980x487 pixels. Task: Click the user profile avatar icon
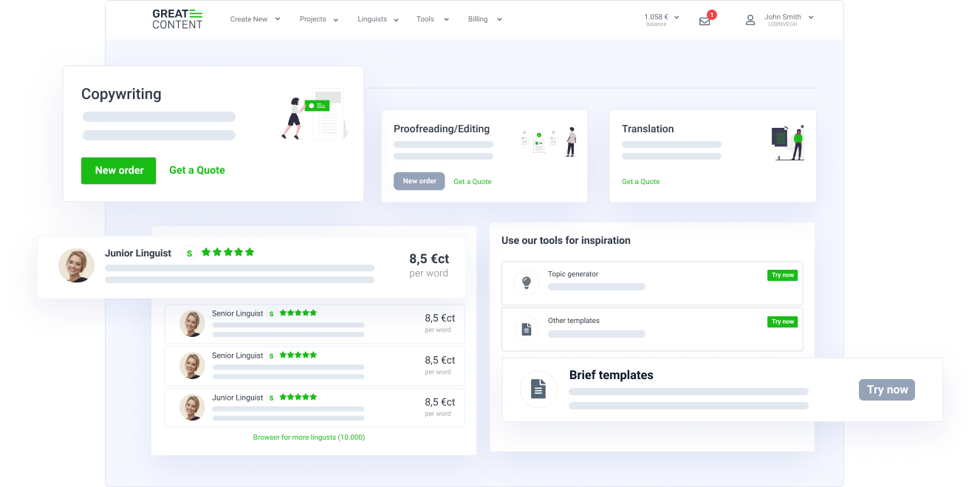[x=750, y=20]
